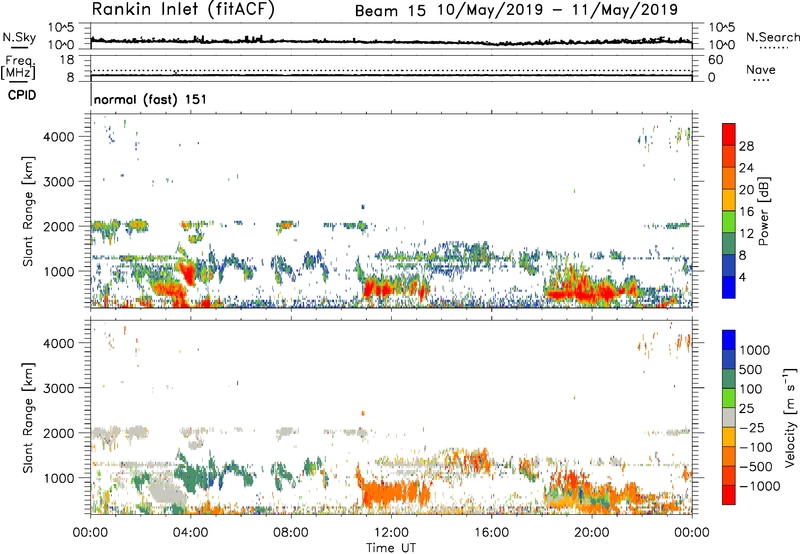Click the blue top segment of the velocity color bar
The height and width of the screenshot is (554, 800).
(x=729, y=340)
